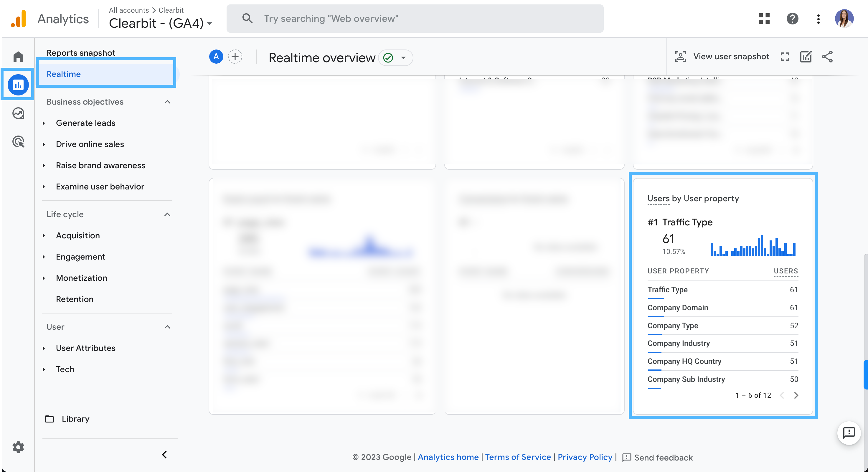Expand the Acquisition tree item
The image size is (868, 472).
44,235
